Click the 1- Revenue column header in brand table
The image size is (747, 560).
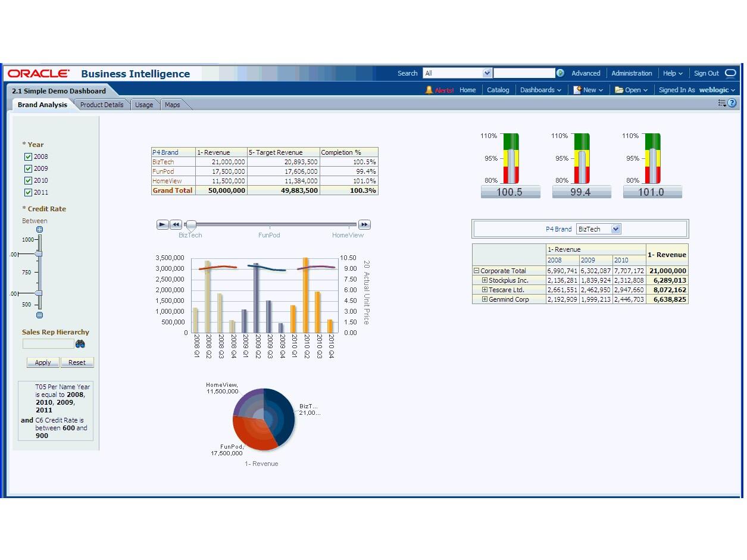[x=221, y=152]
